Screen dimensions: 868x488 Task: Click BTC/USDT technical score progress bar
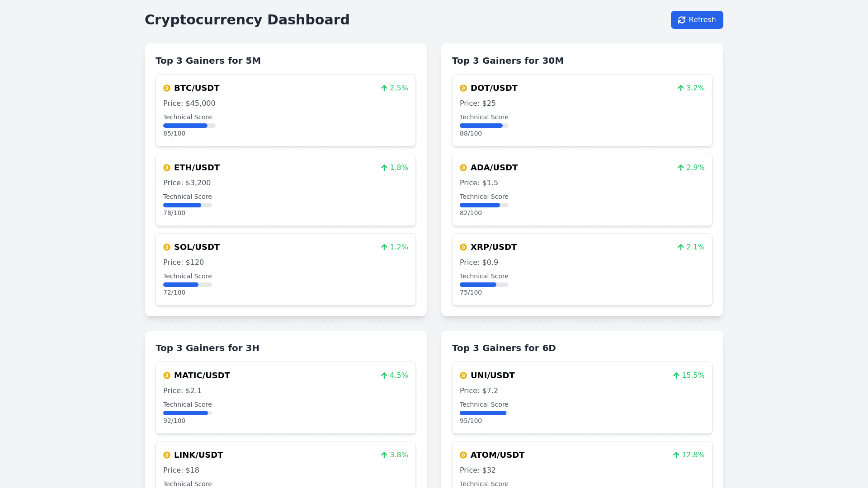[x=189, y=126]
